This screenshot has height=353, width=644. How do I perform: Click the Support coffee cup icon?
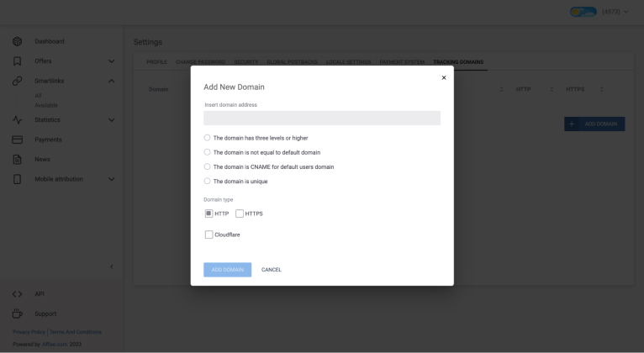point(17,313)
